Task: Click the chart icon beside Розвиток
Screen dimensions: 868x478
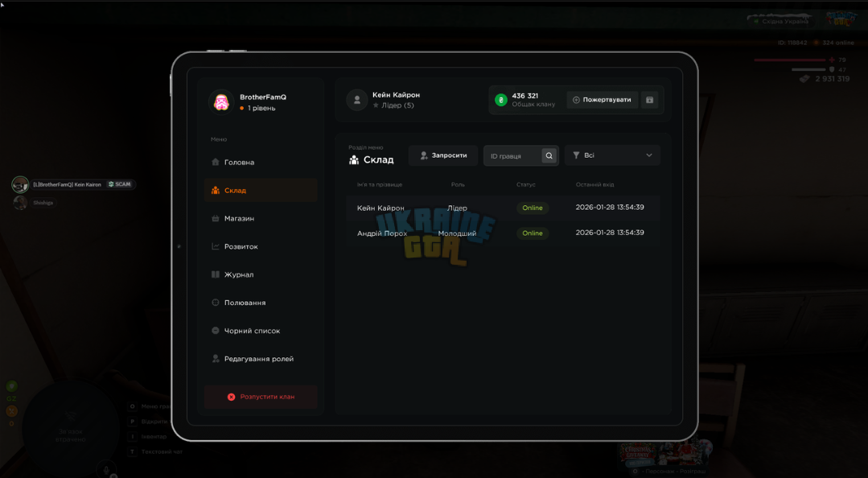Action: point(216,246)
